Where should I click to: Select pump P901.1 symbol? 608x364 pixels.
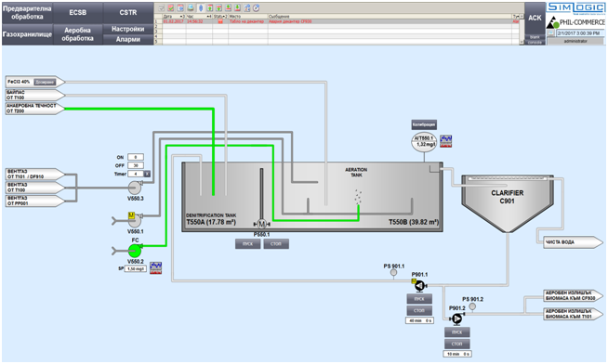click(419, 286)
